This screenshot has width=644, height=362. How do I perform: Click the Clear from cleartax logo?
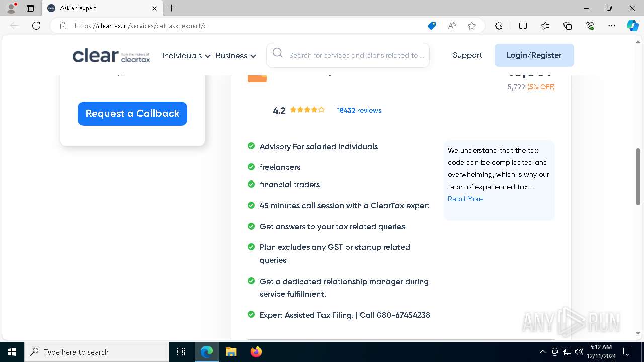111,56
